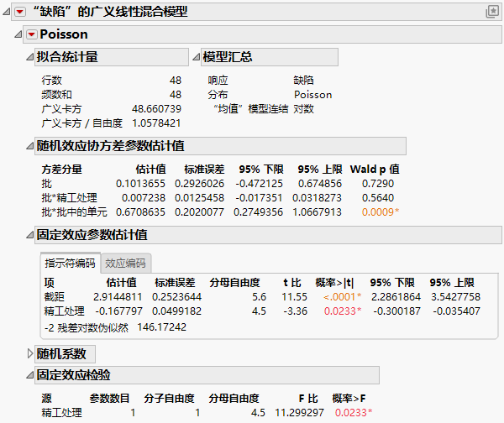Click the t ratio -3.36

[296, 311]
